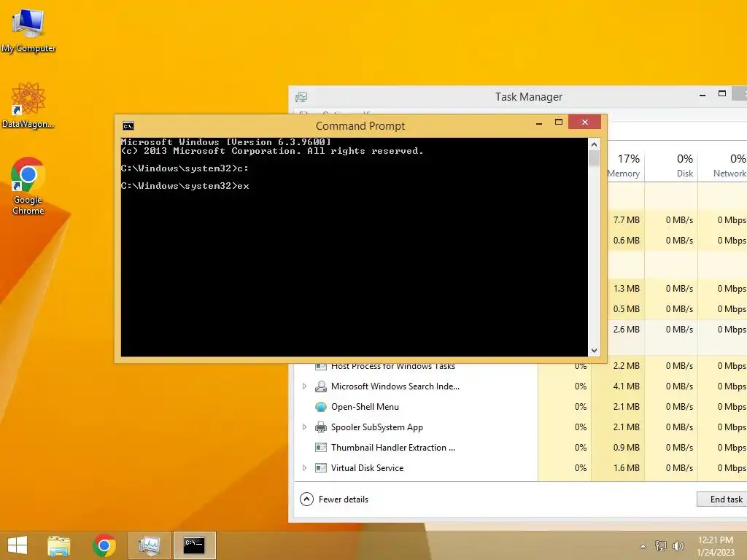
Task: Sort by the Disk column header
Action: 671,166
